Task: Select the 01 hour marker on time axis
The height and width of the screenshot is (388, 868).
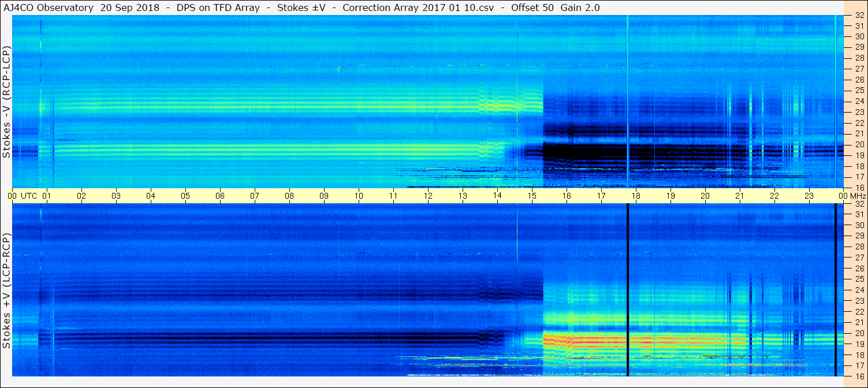Action: pyautogui.click(x=47, y=196)
